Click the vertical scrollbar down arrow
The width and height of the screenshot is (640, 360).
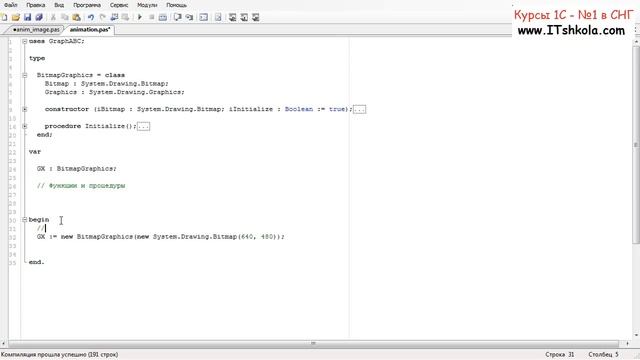point(636,335)
